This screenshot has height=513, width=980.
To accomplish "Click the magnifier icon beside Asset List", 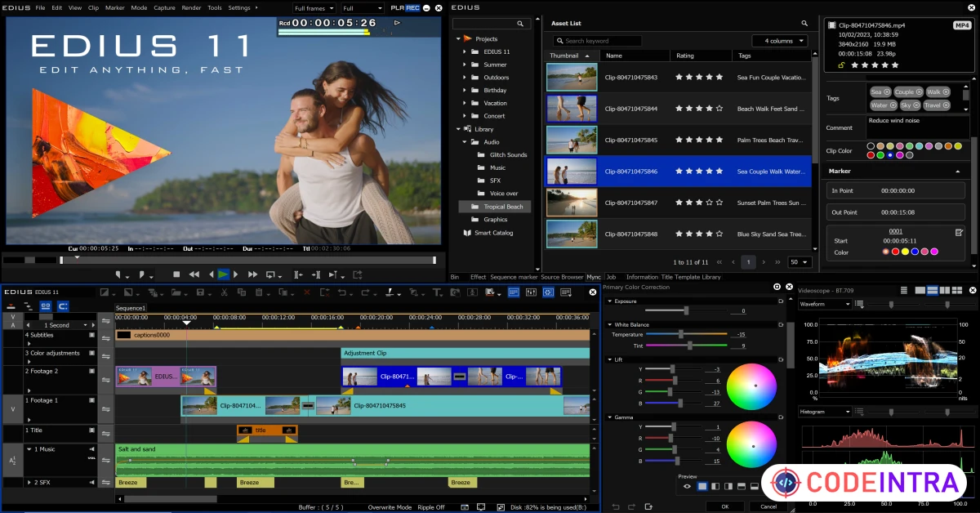I will click(804, 24).
